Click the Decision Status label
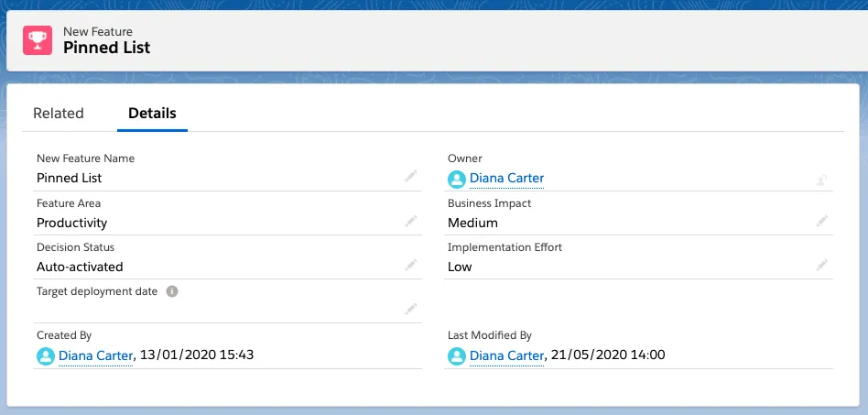 [75, 247]
